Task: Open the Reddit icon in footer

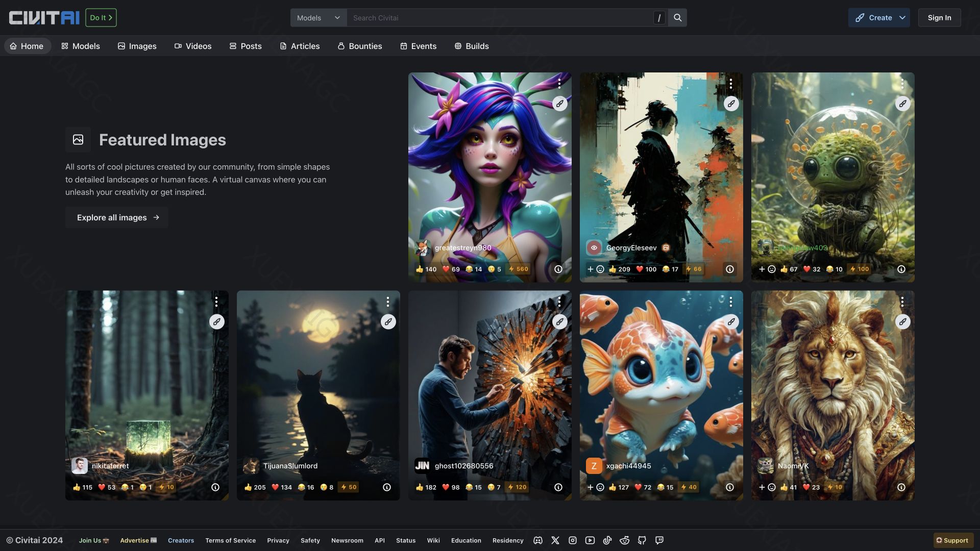Action: (624, 540)
